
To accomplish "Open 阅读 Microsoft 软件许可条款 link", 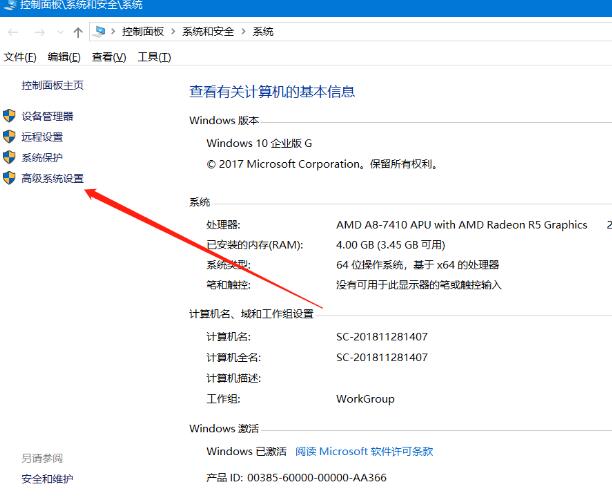I will (x=364, y=451).
